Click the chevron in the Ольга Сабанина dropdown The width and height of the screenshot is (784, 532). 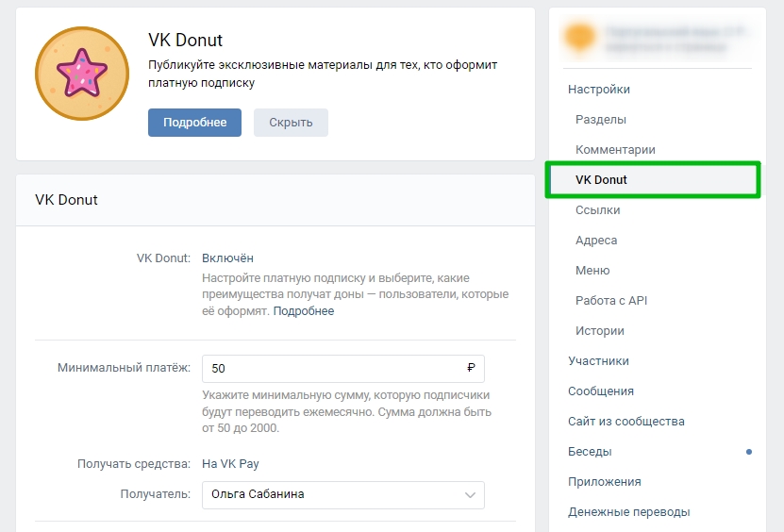click(470, 495)
